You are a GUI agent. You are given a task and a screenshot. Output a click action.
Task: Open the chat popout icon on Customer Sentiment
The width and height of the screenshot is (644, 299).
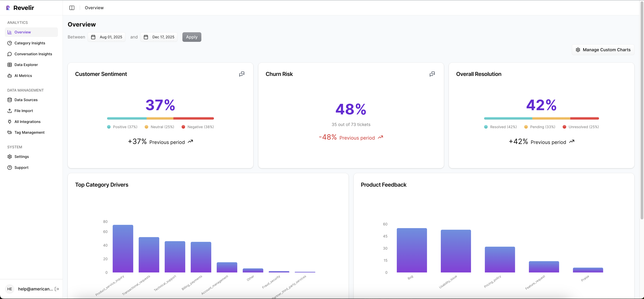tap(241, 74)
